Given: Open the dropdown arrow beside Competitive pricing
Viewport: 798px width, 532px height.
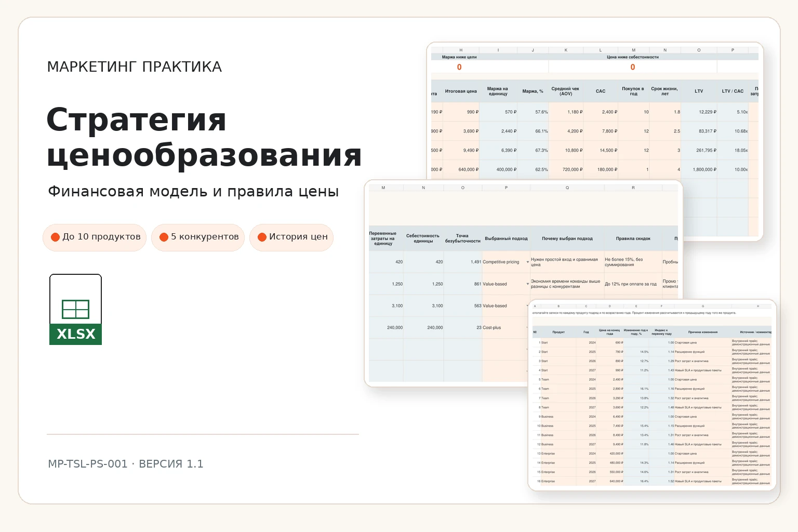Looking at the screenshot, I should (528, 262).
